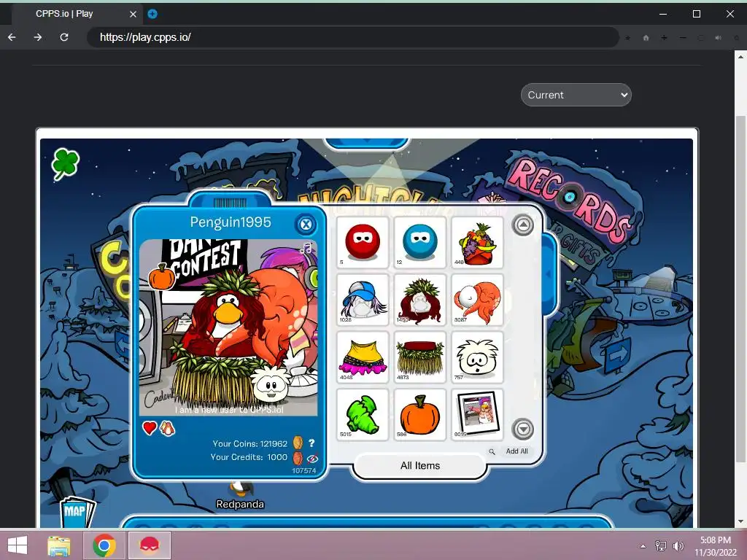747x560 pixels.
Task: Click the player card handle tab at the top
Action: coord(230,201)
